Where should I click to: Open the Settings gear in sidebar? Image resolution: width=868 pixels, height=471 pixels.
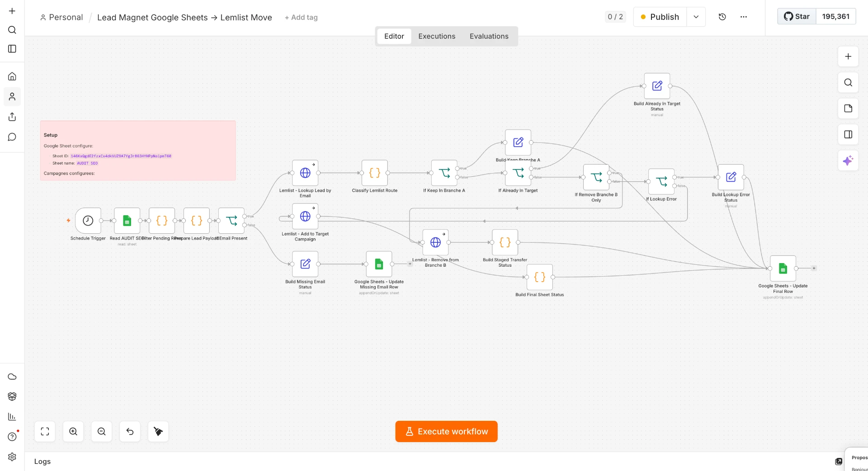click(x=12, y=457)
